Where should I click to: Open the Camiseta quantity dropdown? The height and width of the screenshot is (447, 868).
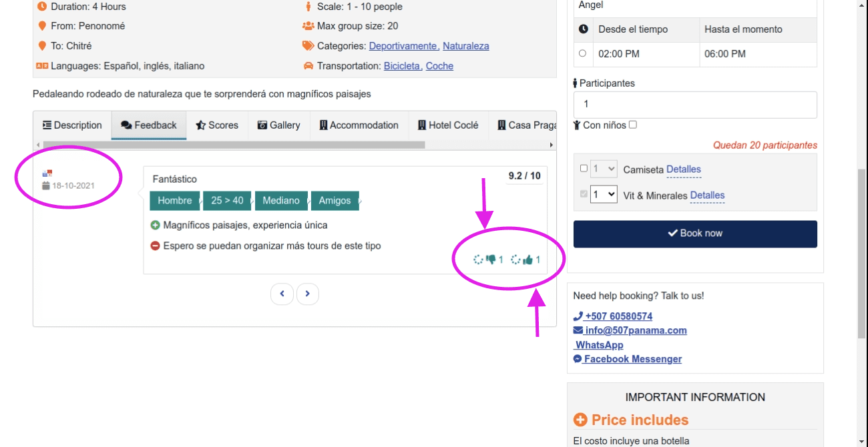[x=604, y=169]
